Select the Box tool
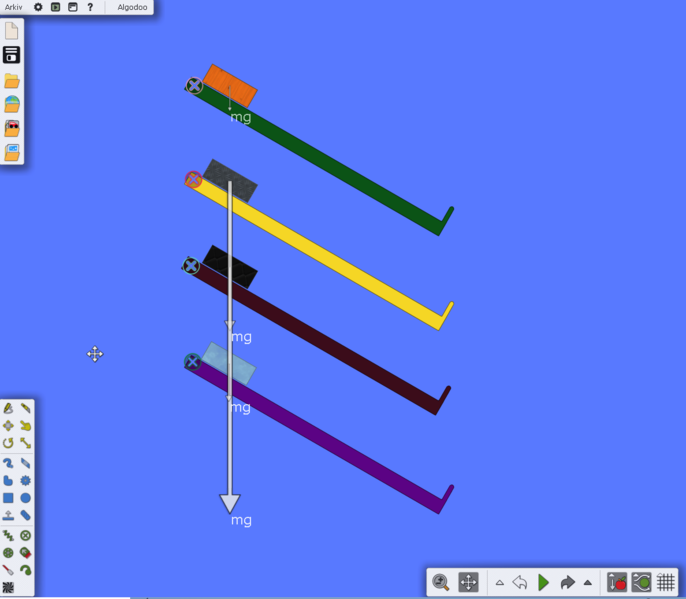This screenshot has height=599, width=686. (x=8, y=498)
